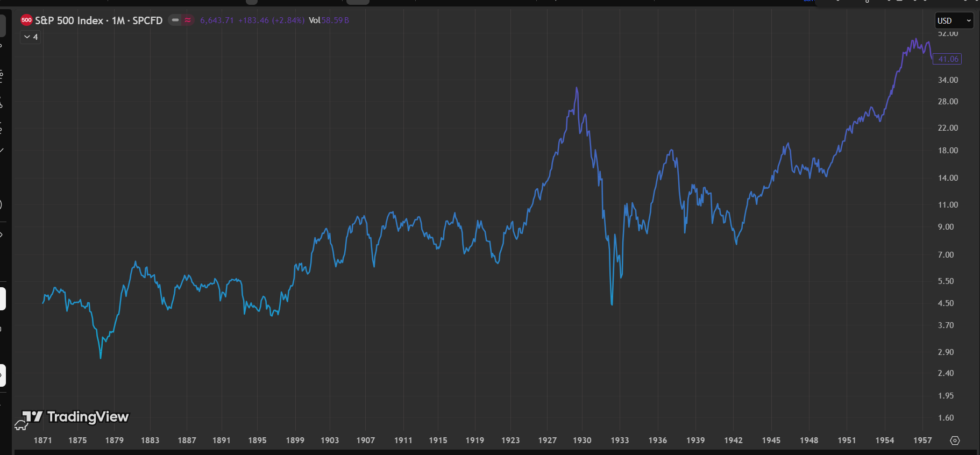The height and width of the screenshot is (455, 980).
Task: Click the 22.00 price scale label
Action: click(948, 128)
